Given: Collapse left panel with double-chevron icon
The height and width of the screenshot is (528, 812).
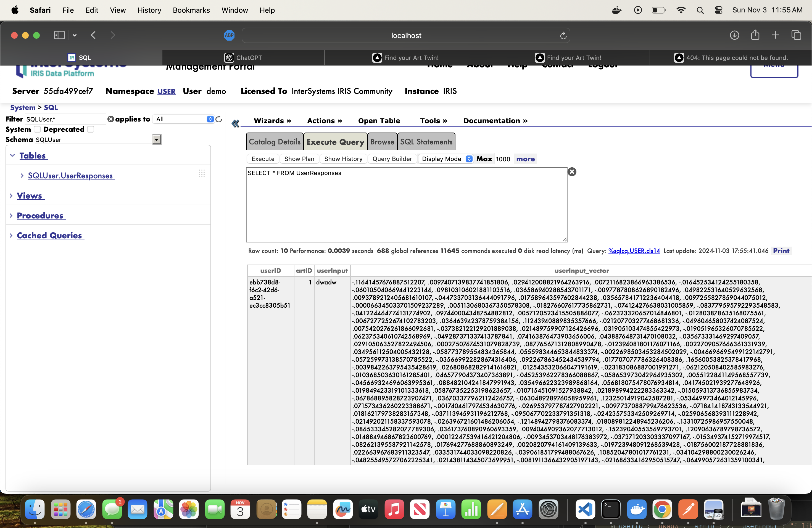Looking at the screenshot, I should [x=235, y=123].
